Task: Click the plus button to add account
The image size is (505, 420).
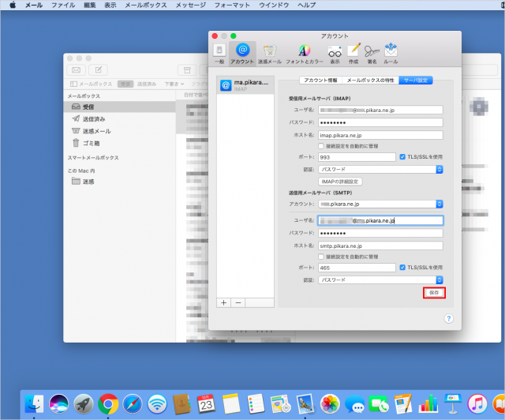Action: (x=223, y=302)
